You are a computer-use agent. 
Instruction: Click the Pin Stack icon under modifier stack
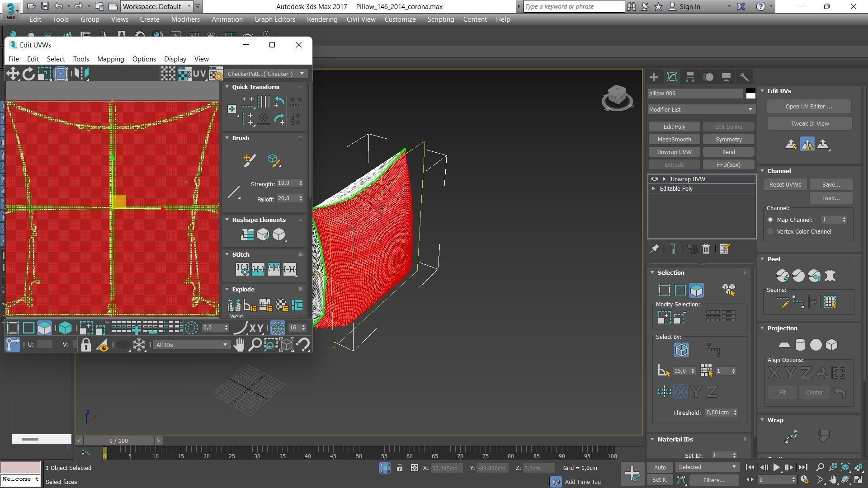[654, 249]
